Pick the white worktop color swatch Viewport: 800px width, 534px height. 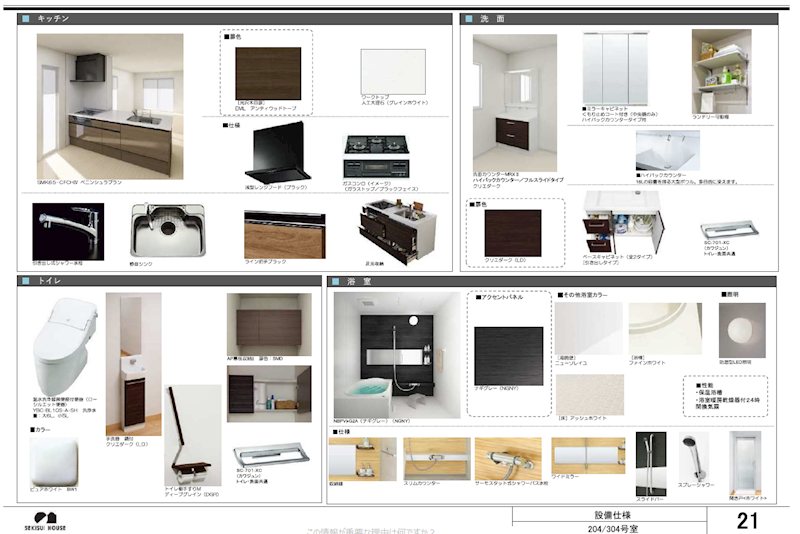coord(393,71)
